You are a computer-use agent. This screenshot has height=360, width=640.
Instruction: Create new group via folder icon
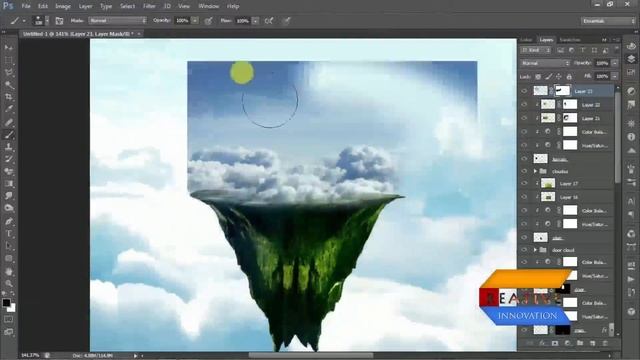tap(580, 343)
